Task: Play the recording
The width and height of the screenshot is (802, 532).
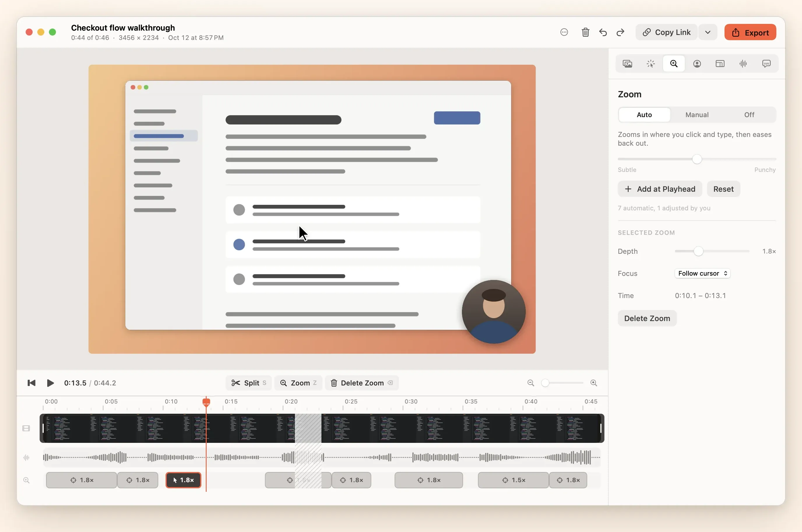Action: click(x=50, y=383)
